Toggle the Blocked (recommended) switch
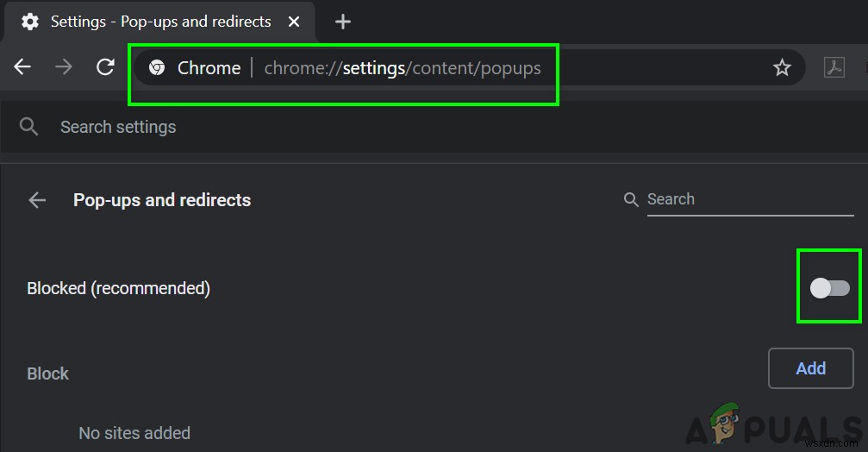868x452 pixels. [x=829, y=288]
